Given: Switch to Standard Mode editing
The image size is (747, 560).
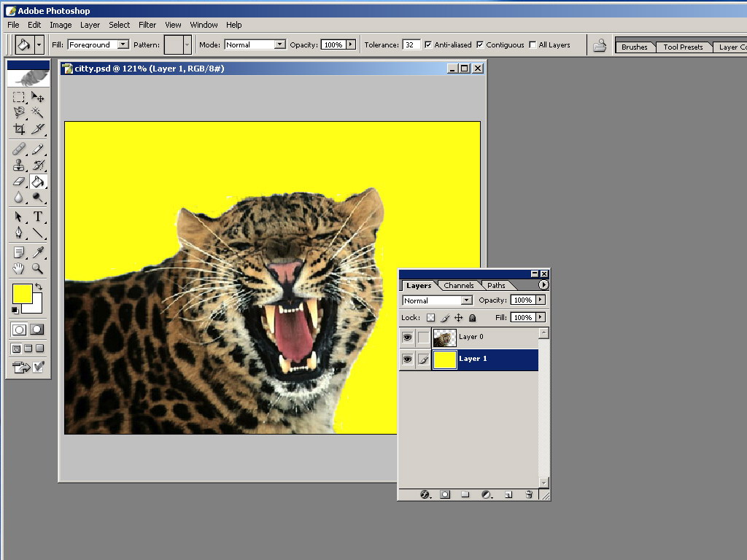Looking at the screenshot, I should tap(19, 330).
